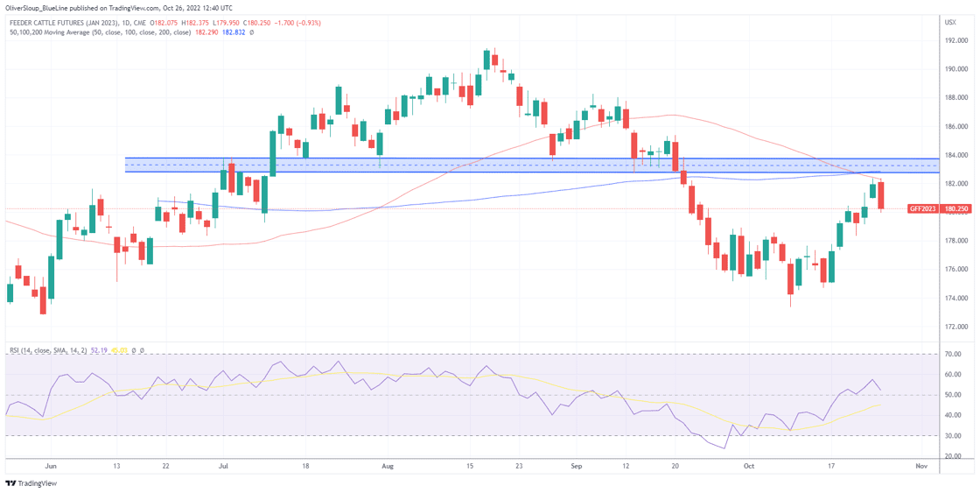Click the 20.00 RSI axis label

point(953,457)
